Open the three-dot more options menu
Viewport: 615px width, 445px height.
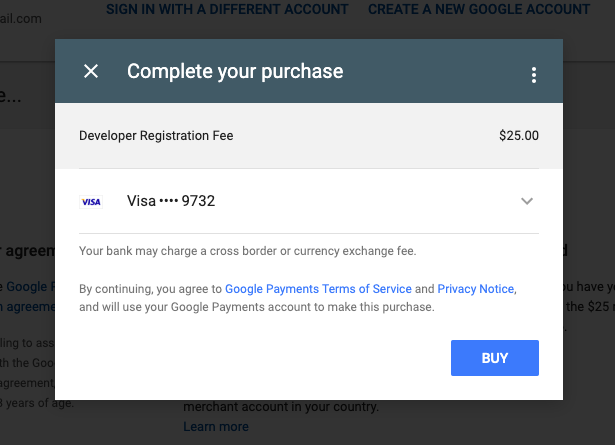click(534, 75)
